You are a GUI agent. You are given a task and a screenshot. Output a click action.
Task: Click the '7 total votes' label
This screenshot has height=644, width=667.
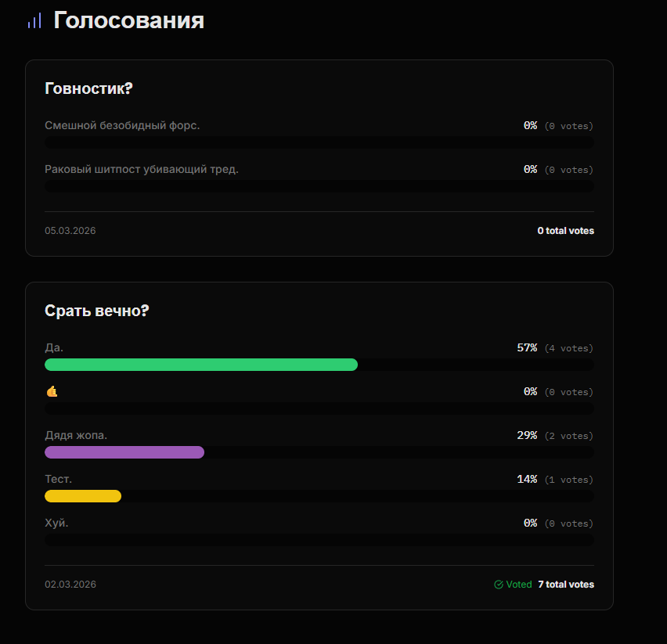point(565,585)
